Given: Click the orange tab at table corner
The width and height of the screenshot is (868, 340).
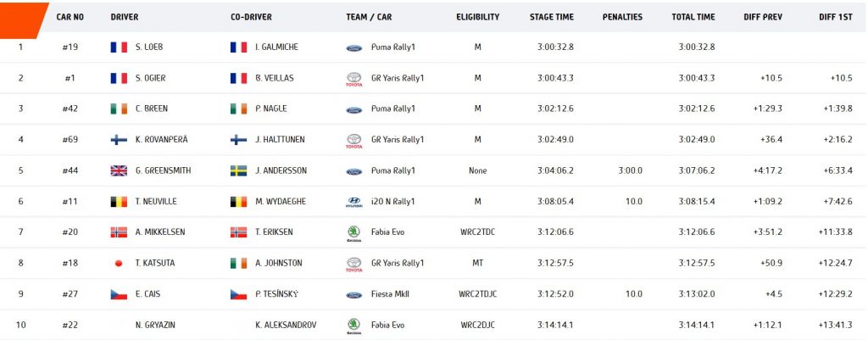Looking at the screenshot, I should click(23, 20).
